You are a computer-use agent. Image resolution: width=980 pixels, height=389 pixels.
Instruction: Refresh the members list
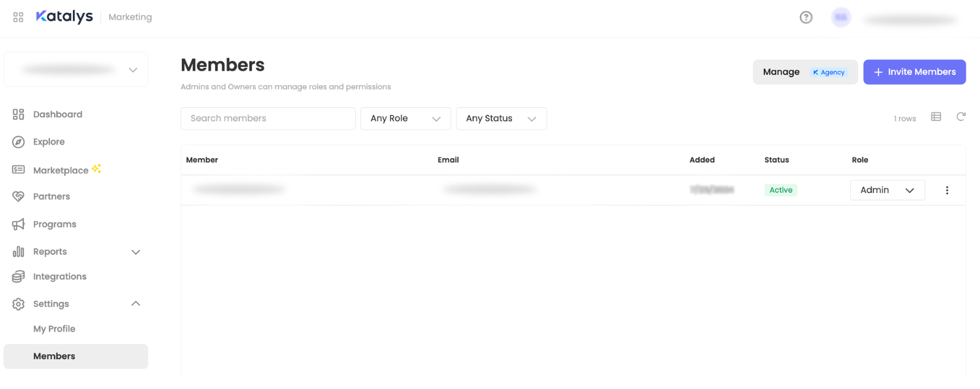pyautogui.click(x=961, y=117)
